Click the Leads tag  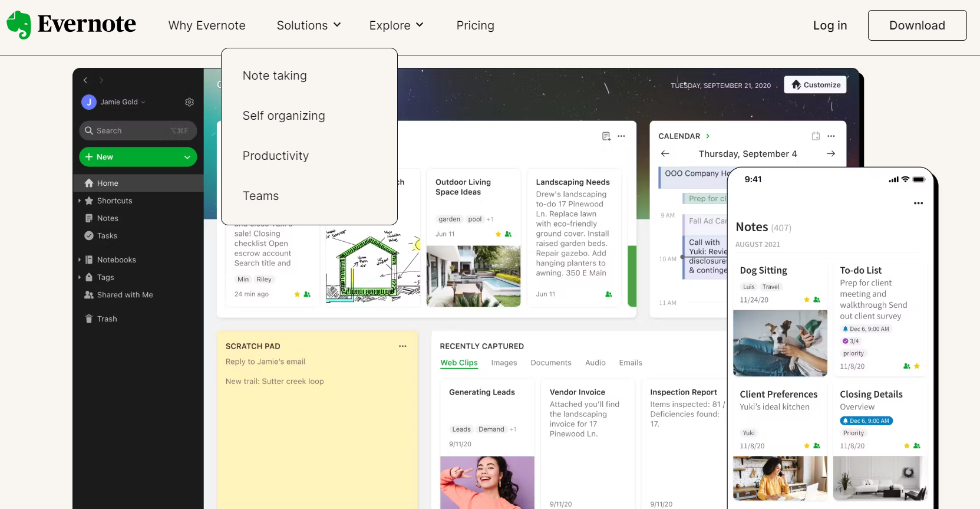pos(461,429)
